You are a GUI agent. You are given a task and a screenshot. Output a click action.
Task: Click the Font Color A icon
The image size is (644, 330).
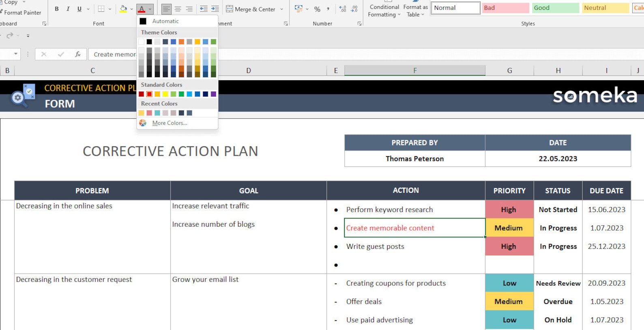point(142,9)
